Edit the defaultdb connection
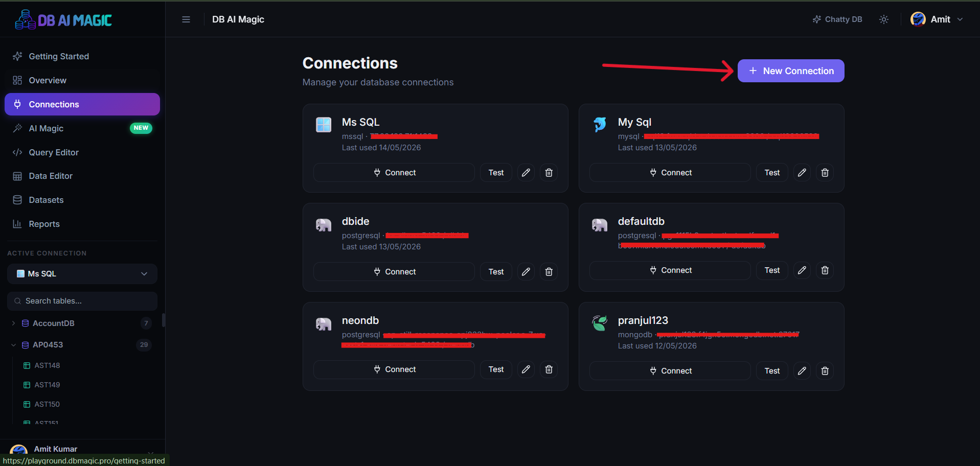The image size is (980, 466). point(802,270)
